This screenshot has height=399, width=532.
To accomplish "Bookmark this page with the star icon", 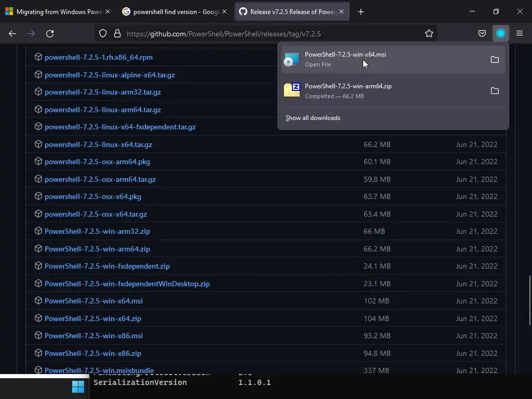I will pyautogui.click(x=429, y=34).
